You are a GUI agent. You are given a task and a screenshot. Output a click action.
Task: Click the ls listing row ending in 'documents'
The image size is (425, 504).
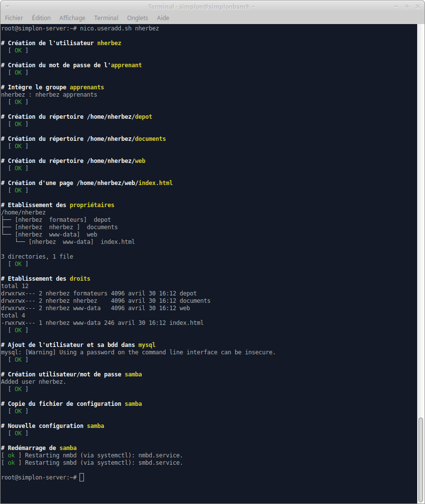point(106,301)
